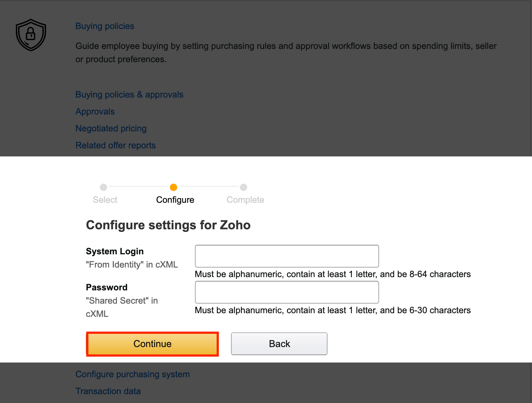Screen dimensions: 532x403
Task: Click the bold Password field label
Action: pyautogui.click(x=106, y=287)
